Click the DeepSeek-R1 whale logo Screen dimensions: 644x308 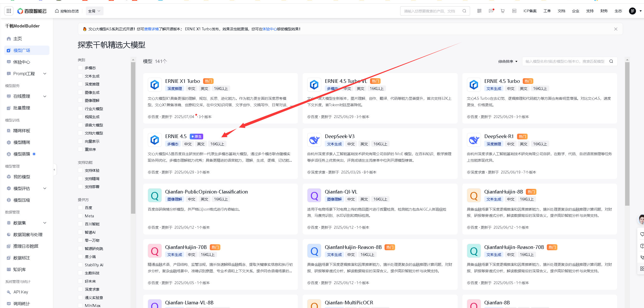coord(474,140)
